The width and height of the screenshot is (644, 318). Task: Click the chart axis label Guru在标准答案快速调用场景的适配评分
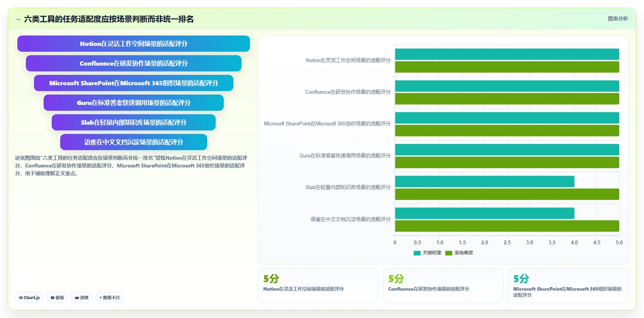click(345, 156)
